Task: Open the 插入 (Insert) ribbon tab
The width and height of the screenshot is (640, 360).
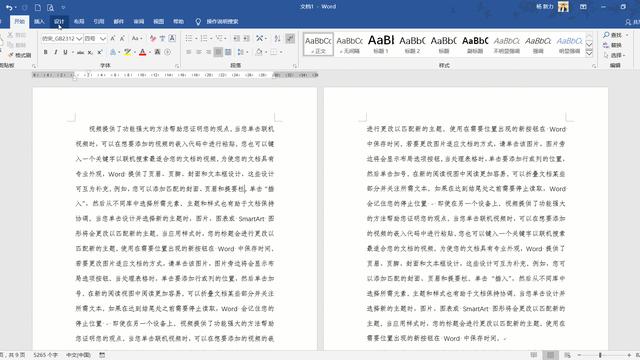Action: [39, 21]
